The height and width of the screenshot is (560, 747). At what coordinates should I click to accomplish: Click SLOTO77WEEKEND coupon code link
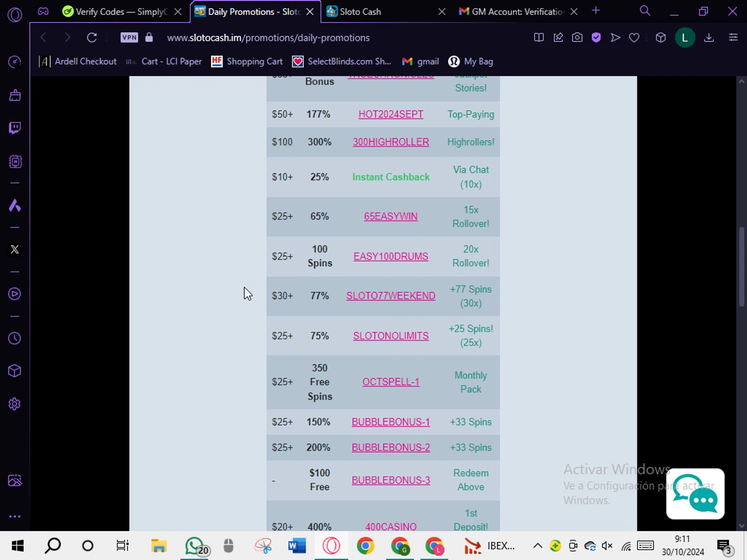[391, 296]
